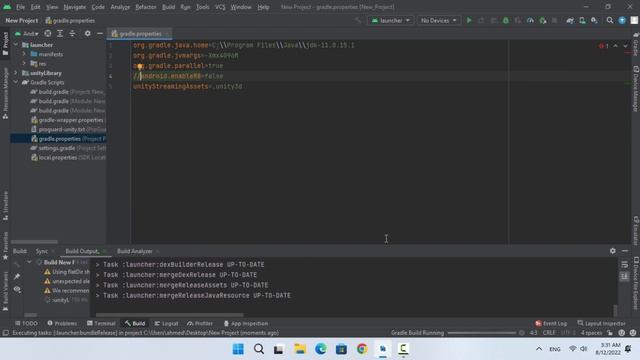Screen dimensions: 640x360
Task: Switch to the Build Analyzer tab
Action: click(135, 251)
